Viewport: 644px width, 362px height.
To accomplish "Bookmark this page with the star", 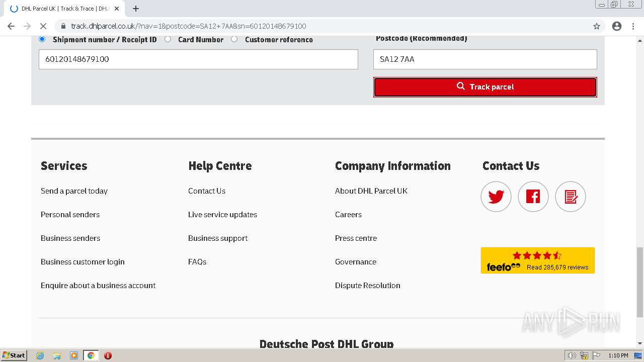I will [x=597, y=26].
